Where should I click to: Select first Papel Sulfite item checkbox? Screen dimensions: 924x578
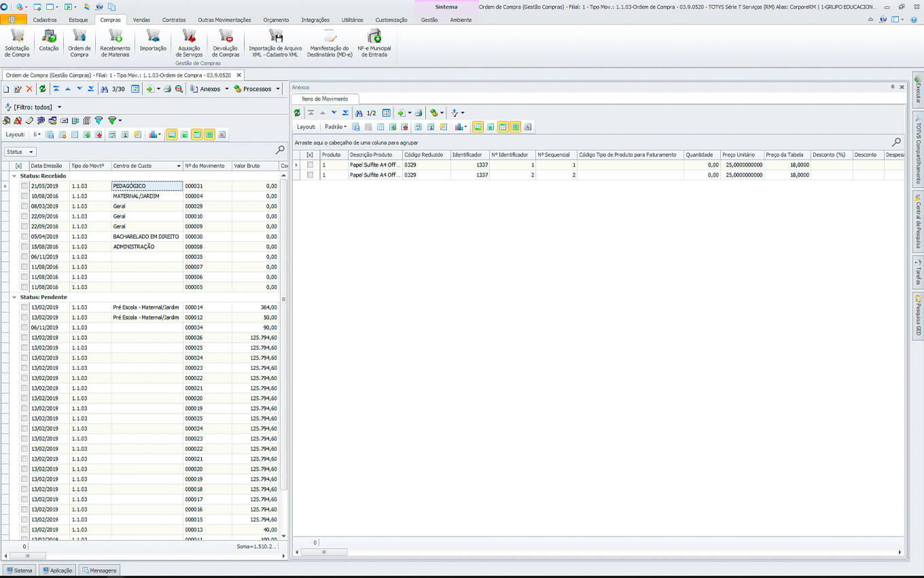click(310, 165)
